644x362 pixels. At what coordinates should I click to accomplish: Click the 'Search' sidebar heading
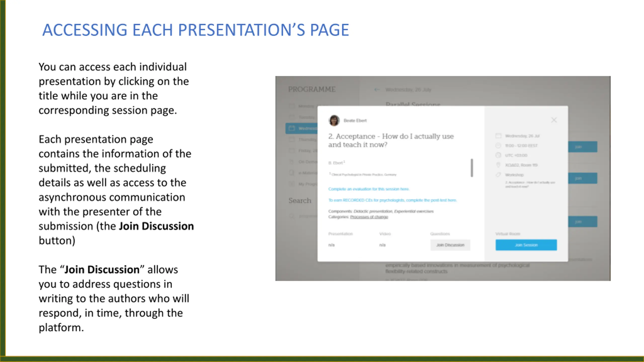pyautogui.click(x=300, y=200)
